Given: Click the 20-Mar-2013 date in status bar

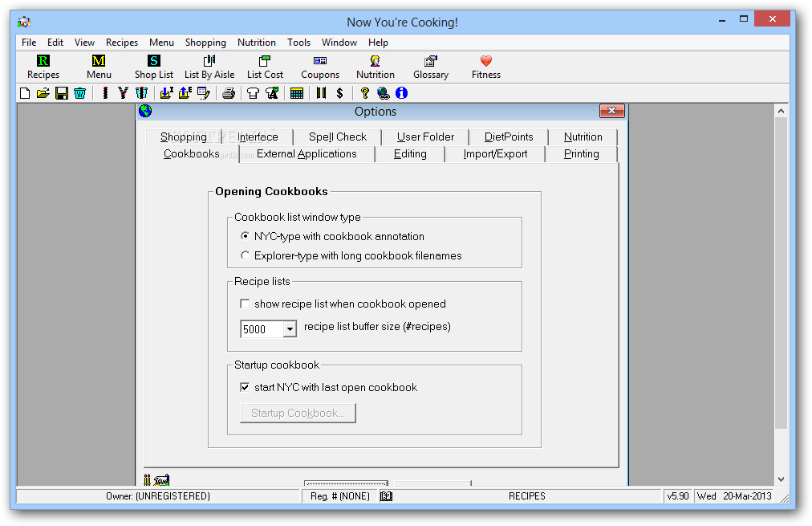Looking at the screenshot, I should (x=747, y=496).
